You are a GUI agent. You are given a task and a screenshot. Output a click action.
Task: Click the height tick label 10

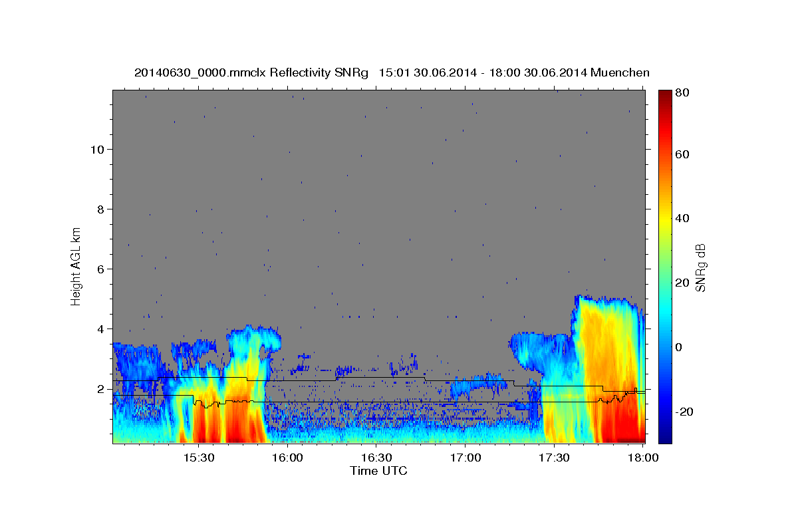[96, 149]
